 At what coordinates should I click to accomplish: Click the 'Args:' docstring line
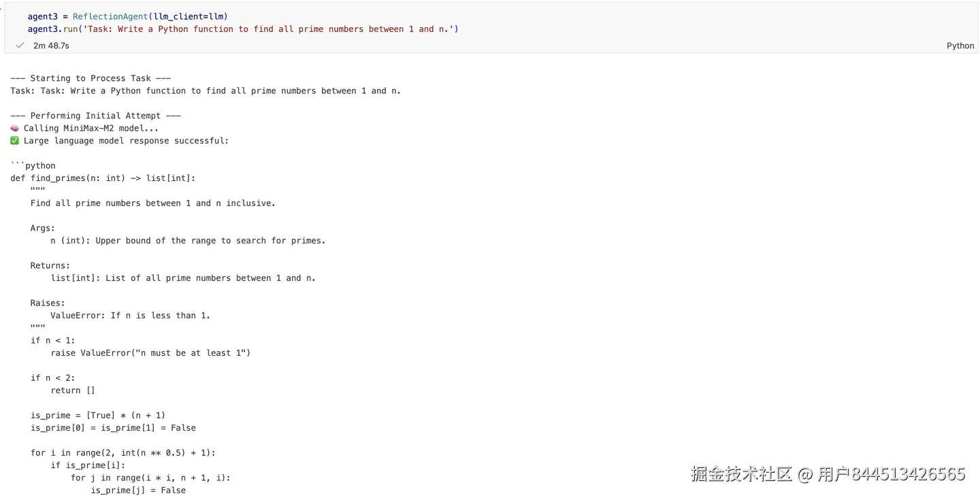tap(43, 228)
